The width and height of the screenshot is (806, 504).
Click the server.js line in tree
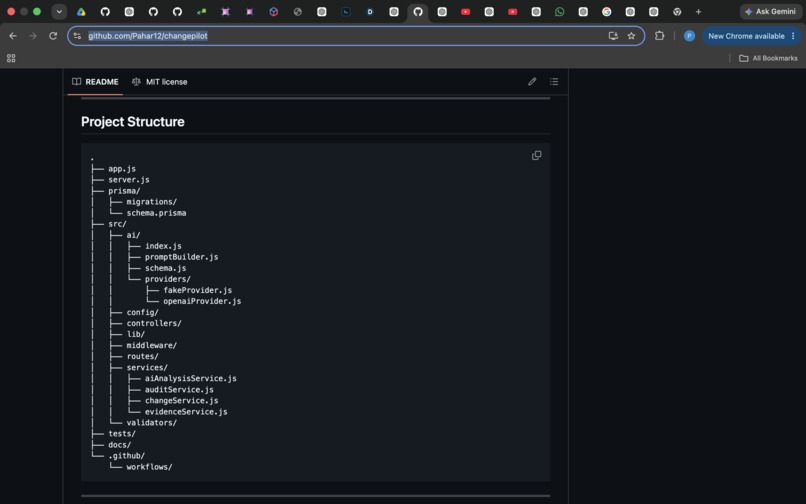[x=129, y=179]
